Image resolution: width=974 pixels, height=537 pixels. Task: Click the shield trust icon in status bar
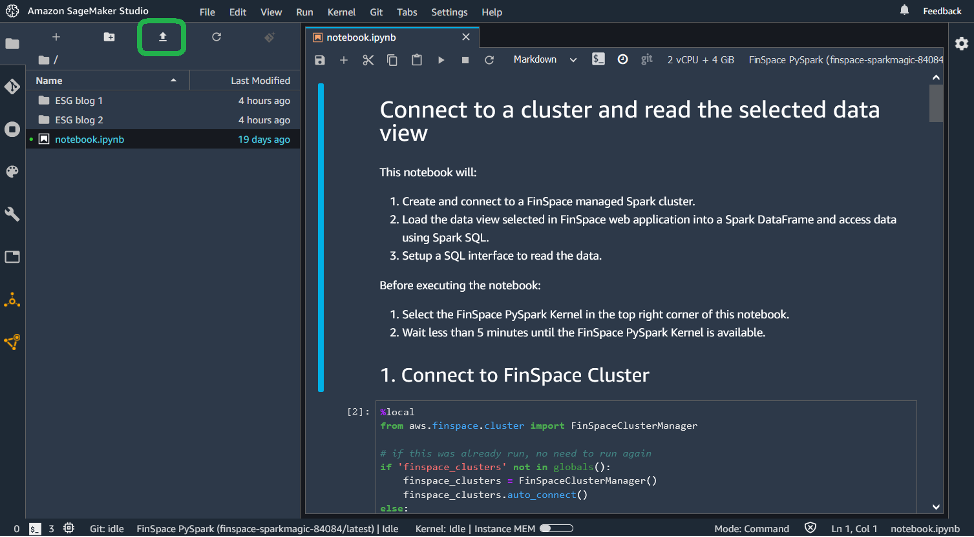pos(810,528)
